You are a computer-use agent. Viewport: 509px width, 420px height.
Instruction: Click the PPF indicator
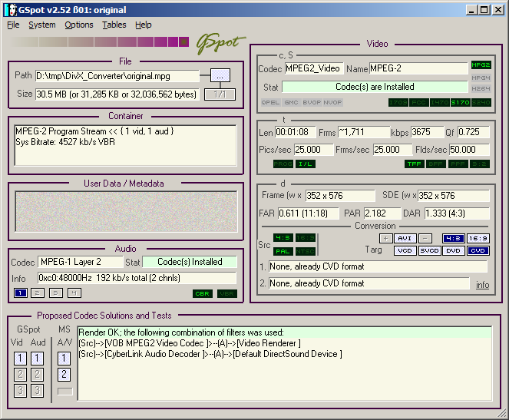click(458, 164)
